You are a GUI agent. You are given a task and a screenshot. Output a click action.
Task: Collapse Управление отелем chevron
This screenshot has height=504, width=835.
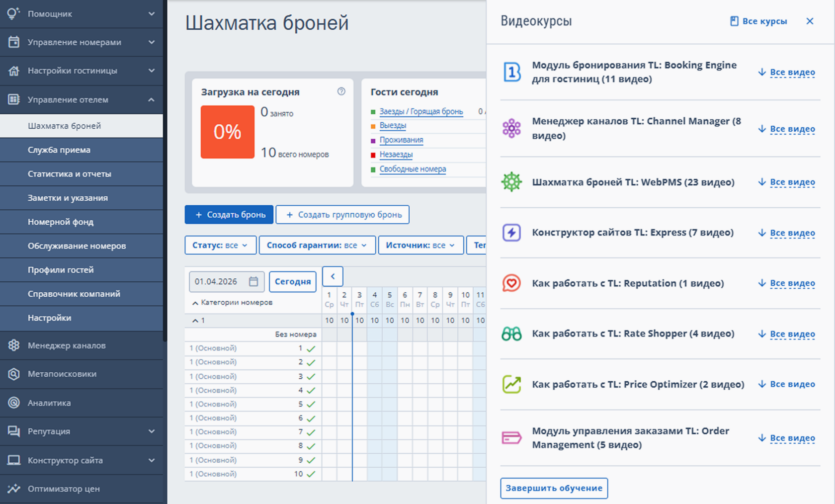click(x=152, y=99)
